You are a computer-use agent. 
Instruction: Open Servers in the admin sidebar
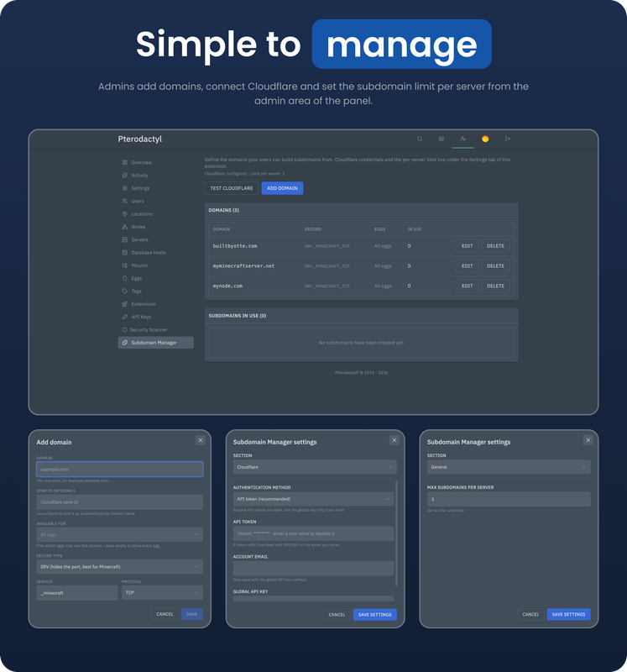[x=139, y=239]
